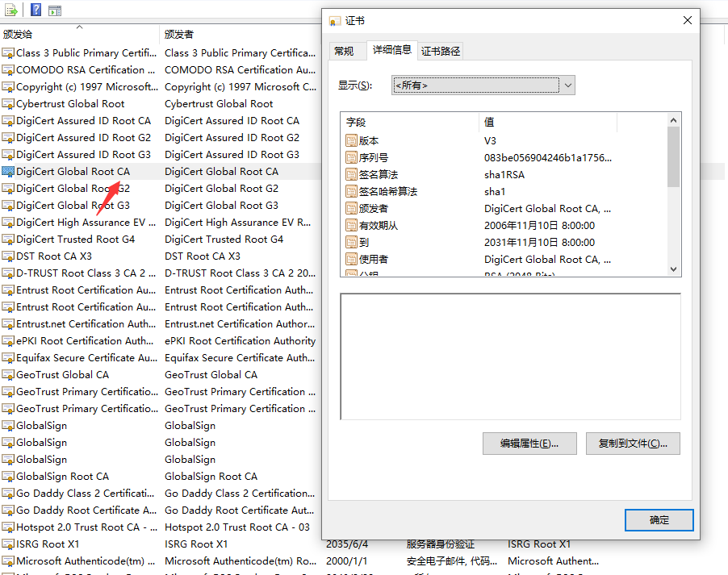Screen dimensions: 728x575
Task: Click the DST Root CA X3 certificate icon
Action: point(8,256)
